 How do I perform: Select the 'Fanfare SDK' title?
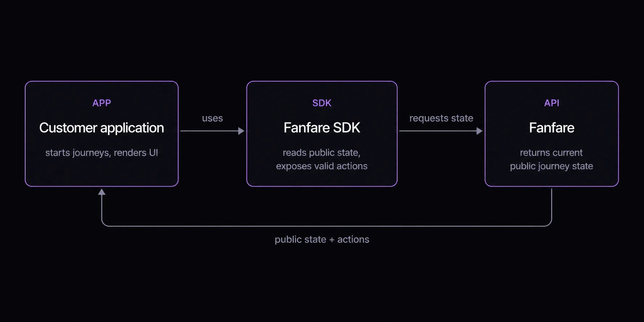point(322,128)
